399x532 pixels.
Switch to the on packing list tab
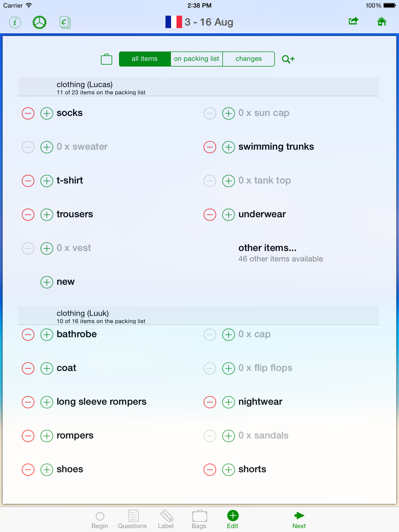pyautogui.click(x=196, y=59)
